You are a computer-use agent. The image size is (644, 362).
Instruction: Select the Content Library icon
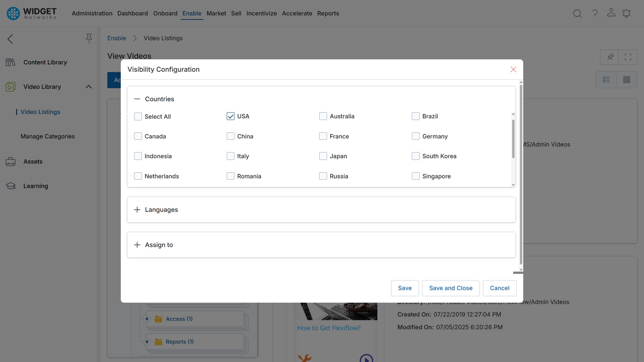(x=10, y=62)
